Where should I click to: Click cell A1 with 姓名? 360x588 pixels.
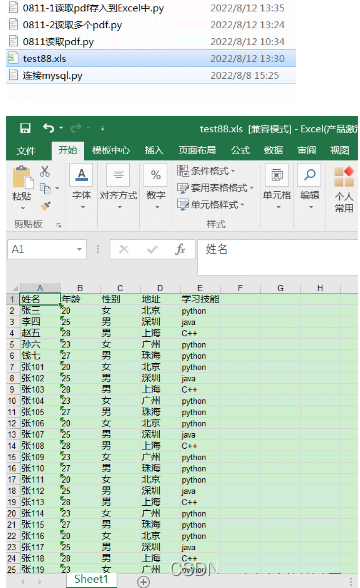(39, 299)
